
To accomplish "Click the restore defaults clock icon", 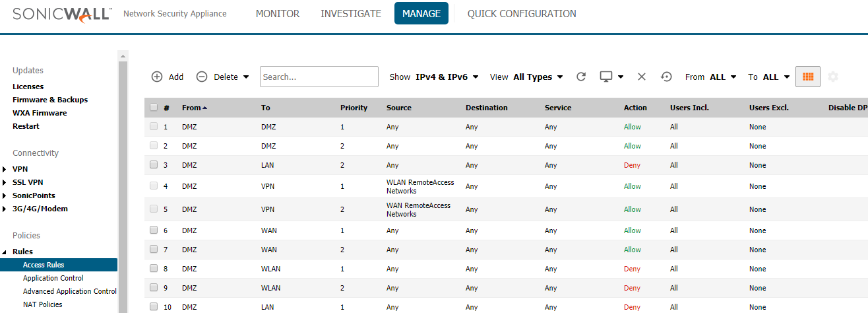I will [x=666, y=77].
